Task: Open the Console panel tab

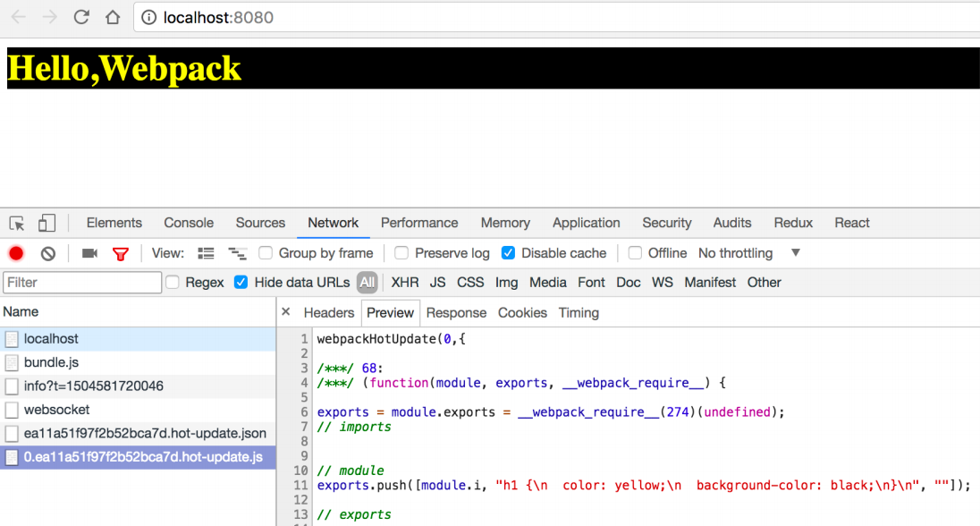Action: tap(189, 223)
